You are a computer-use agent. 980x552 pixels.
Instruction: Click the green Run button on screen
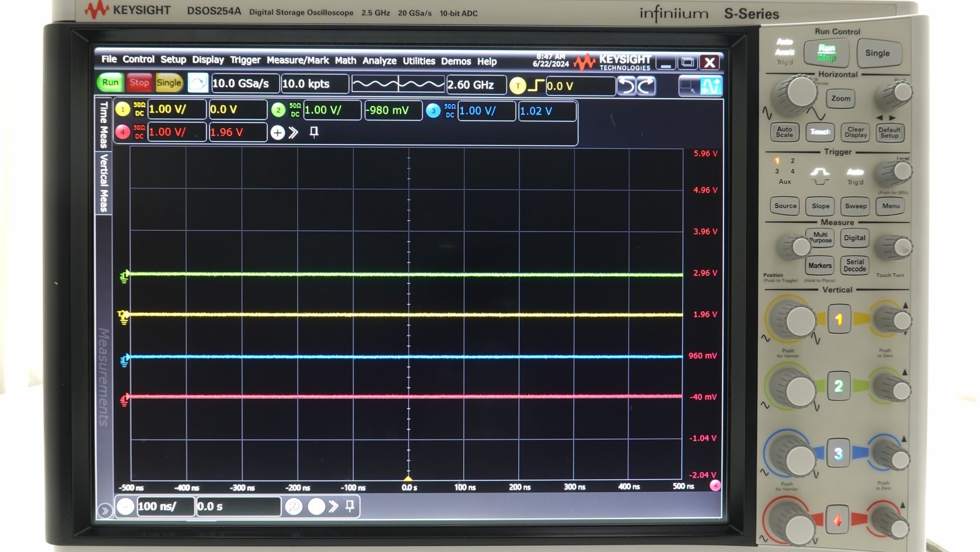(x=110, y=82)
